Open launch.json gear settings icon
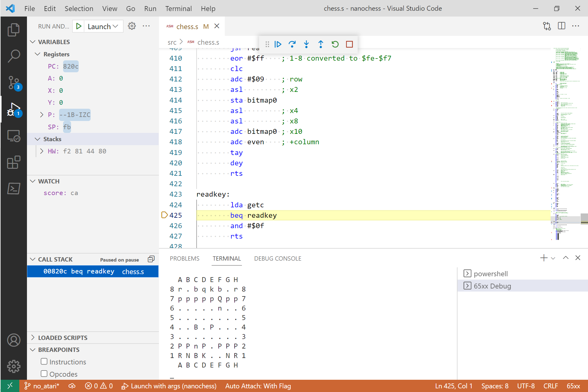The image size is (588, 392). tap(132, 26)
